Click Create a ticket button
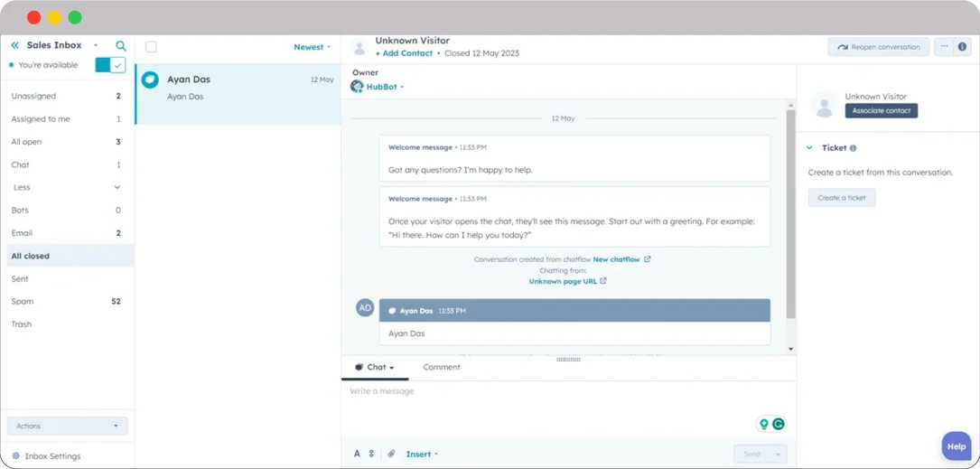The width and height of the screenshot is (980, 469). pyautogui.click(x=842, y=198)
